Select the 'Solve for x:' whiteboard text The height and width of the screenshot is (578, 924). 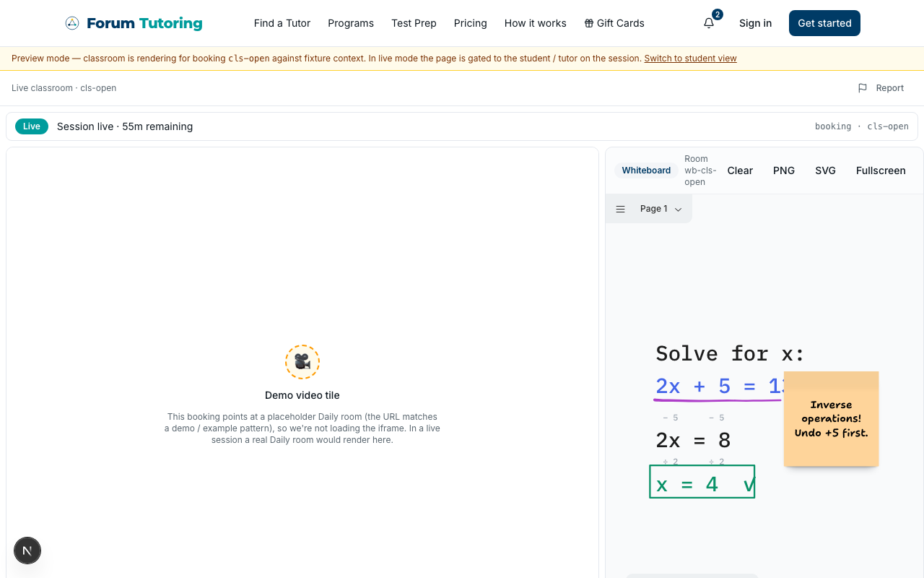[730, 353]
